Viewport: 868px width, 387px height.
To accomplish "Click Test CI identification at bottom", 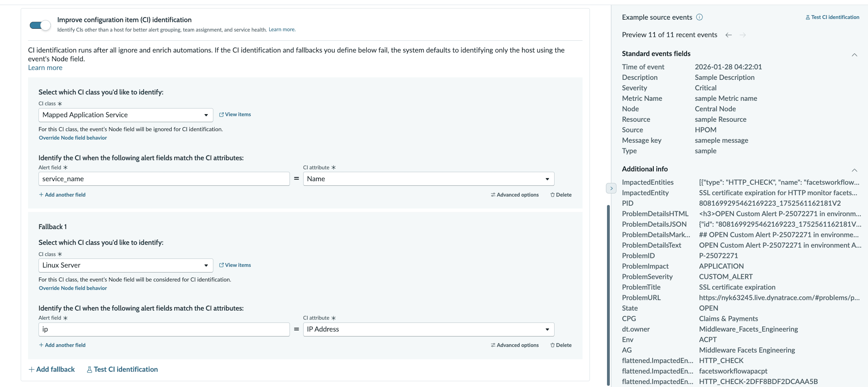I will 122,369.
